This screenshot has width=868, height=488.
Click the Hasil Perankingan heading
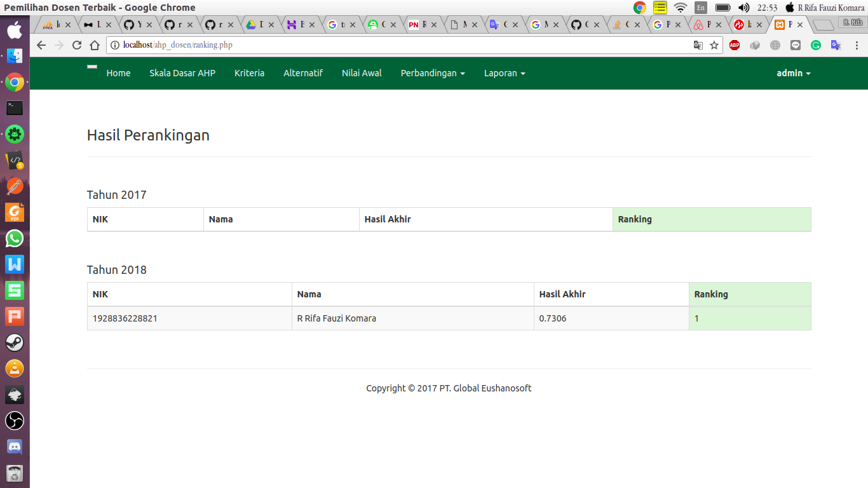pyautogui.click(x=148, y=135)
